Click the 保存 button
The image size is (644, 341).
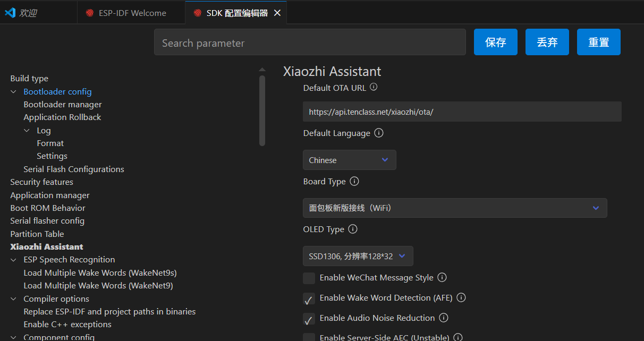point(495,42)
